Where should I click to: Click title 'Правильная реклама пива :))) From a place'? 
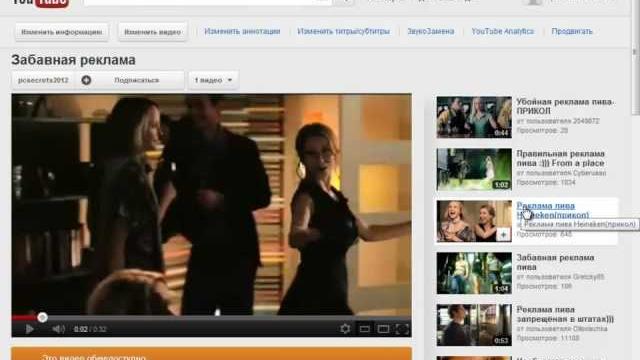[x=560, y=158]
